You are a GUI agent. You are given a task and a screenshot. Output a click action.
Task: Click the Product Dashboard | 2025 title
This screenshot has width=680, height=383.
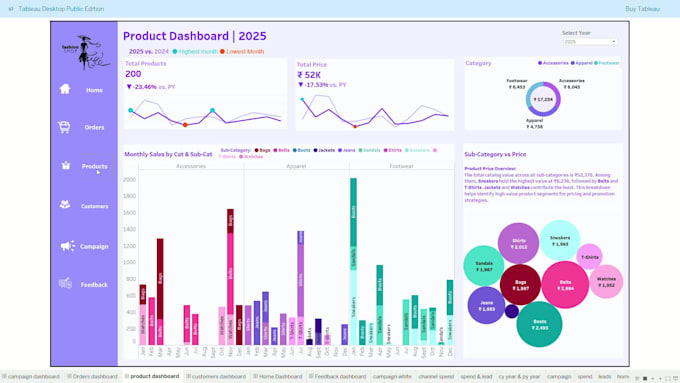pos(195,36)
